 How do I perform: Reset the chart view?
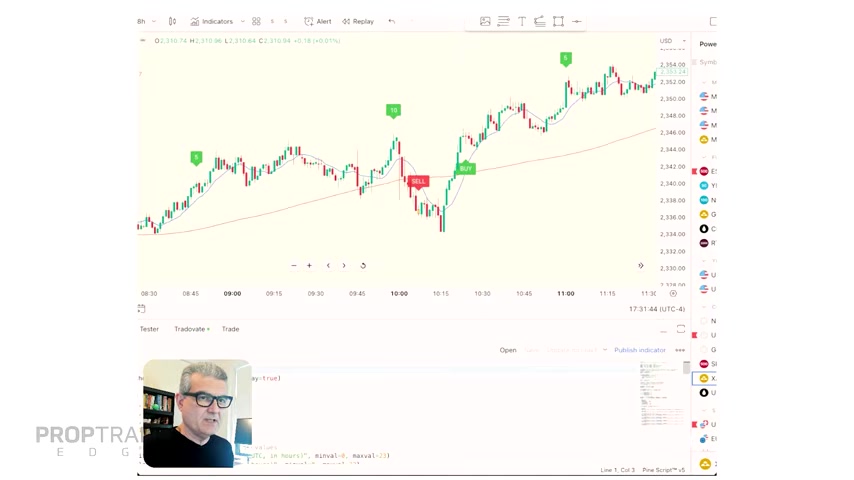coord(363,265)
